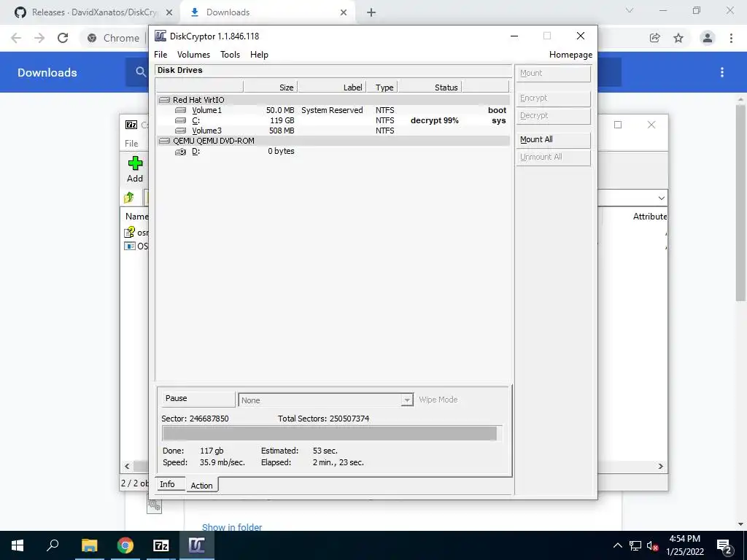Open the Downloads page more actions menu
747x560 pixels.
(722, 72)
